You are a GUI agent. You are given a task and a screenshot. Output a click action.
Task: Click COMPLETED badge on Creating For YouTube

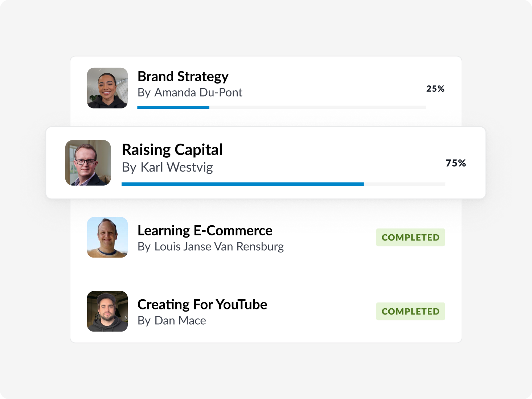click(x=410, y=311)
